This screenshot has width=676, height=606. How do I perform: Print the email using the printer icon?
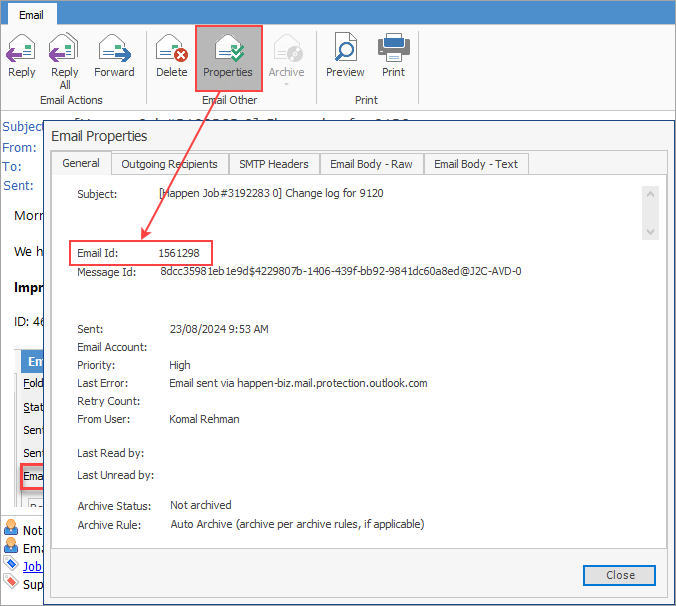pyautogui.click(x=393, y=47)
